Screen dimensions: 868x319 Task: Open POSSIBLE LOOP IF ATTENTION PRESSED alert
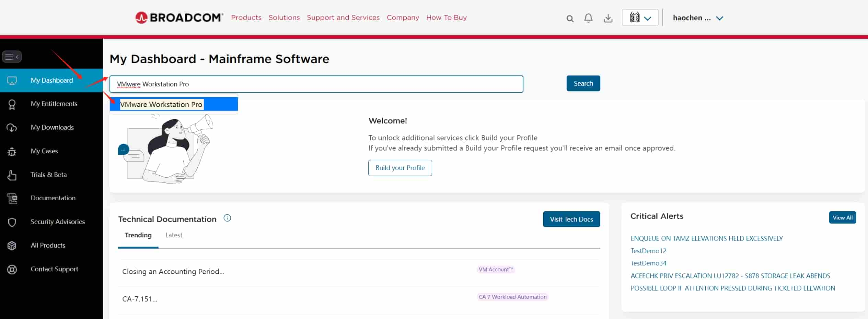(733, 288)
